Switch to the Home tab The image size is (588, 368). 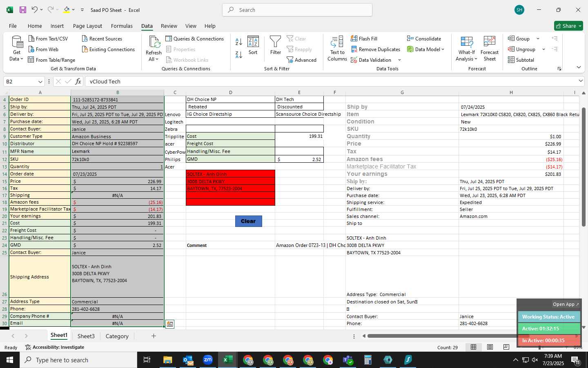[x=35, y=26]
